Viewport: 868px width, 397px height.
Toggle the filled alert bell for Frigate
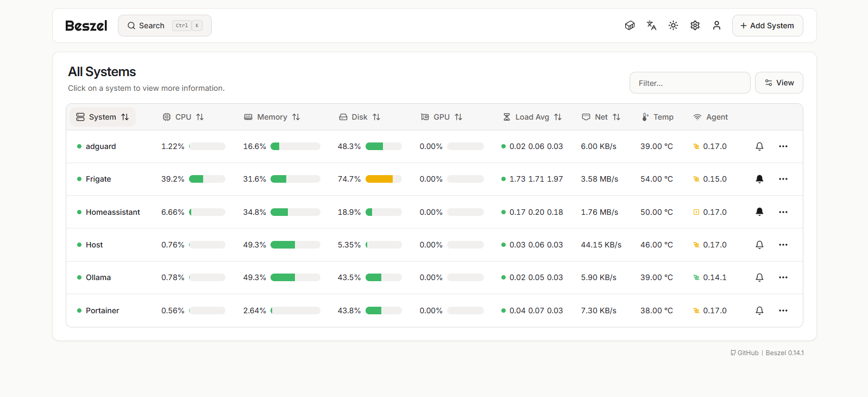(x=759, y=179)
